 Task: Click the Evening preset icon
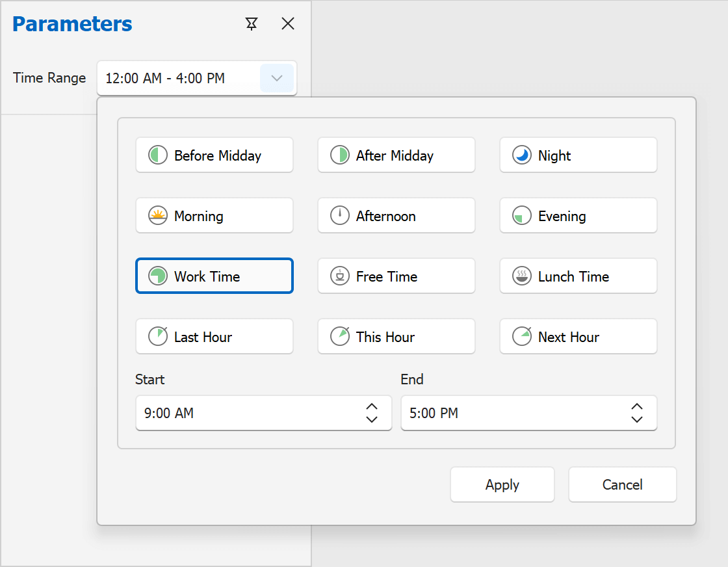pos(521,215)
